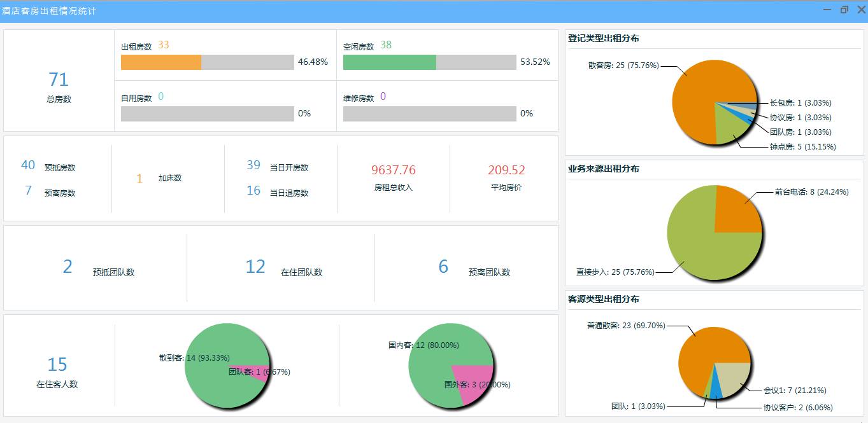
Task: Click the 普通散客: 23 legend label
Action: 626,326
